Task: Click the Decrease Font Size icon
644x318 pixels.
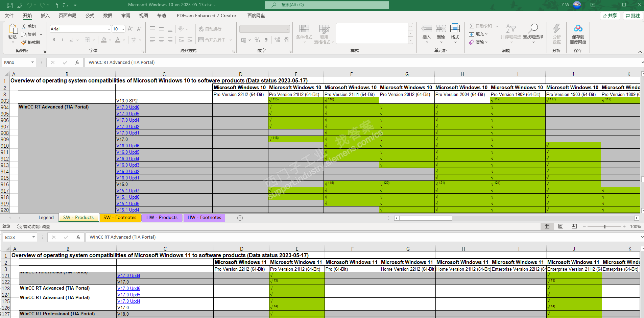Action: [x=139, y=29]
